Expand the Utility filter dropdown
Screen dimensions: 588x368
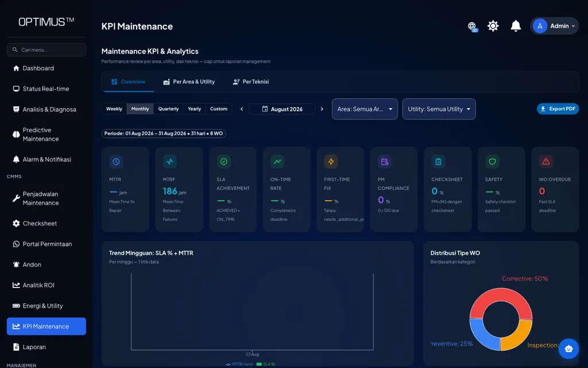point(439,109)
